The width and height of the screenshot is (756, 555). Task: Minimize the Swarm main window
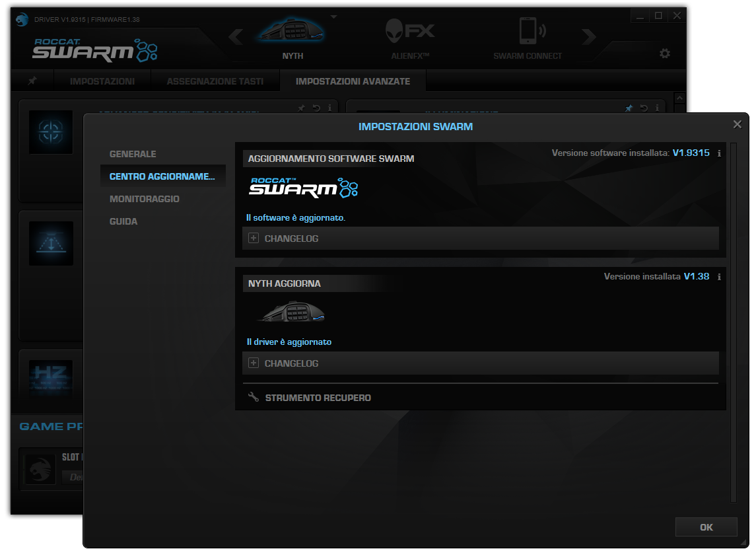[x=640, y=16]
